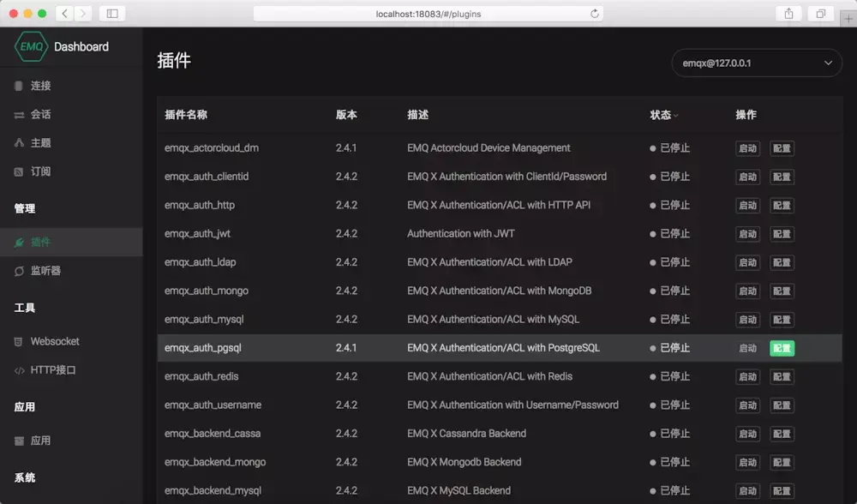The height and width of the screenshot is (504, 857).
Task: Start the emqx_auth_http plugin
Action: 747,205
